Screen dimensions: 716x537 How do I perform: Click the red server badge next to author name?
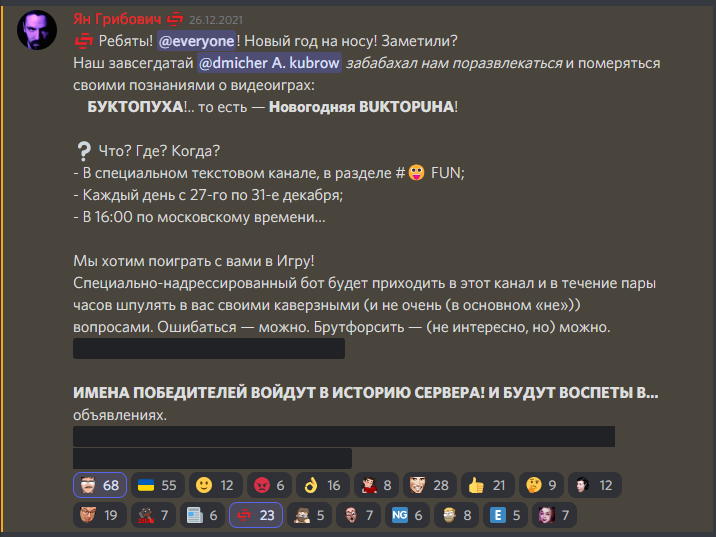coord(175,19)
